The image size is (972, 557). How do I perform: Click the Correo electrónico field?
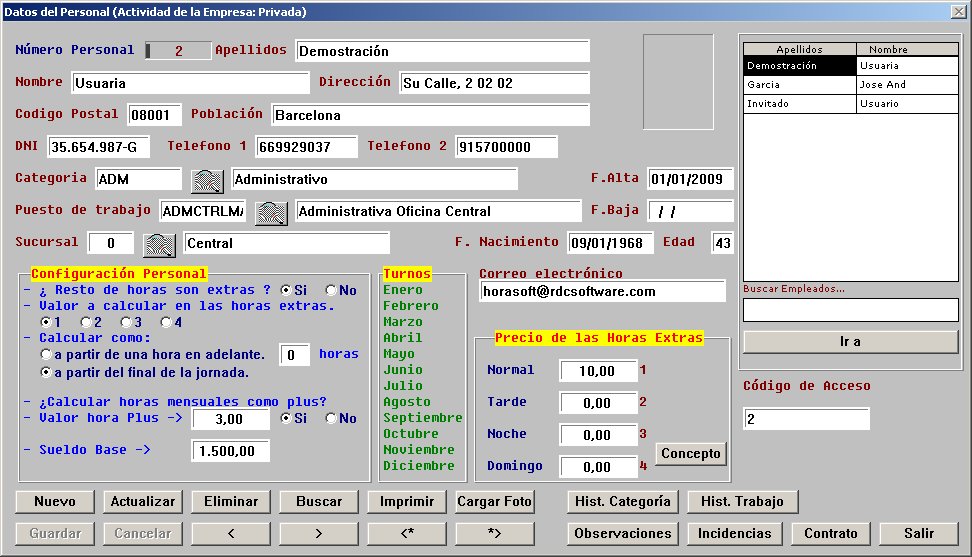pyautogui.click(x=603, y=291)
